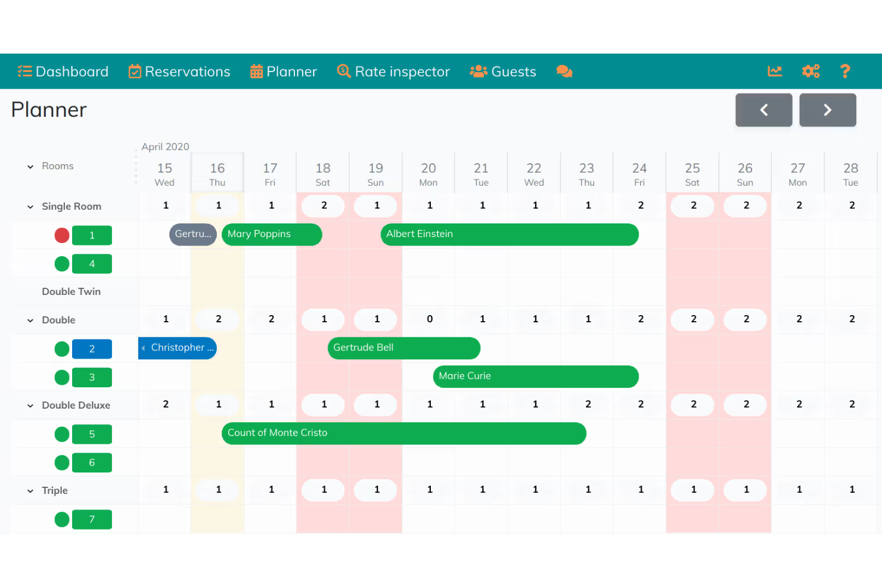The height and width of the screenshot is (588, 882).
Task: Collapse the Double room group
Action: (30, 321)
